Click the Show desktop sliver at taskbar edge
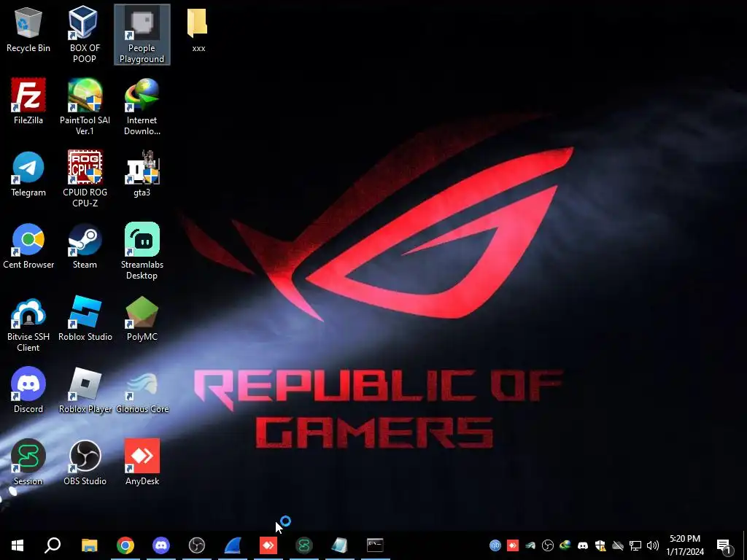Image resolution: width=747 pixels, height=560 pixels. tap(745, 545)
